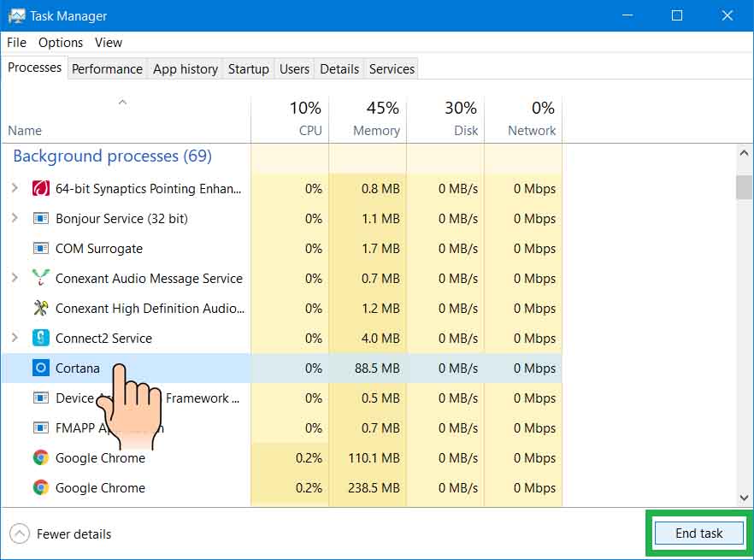Click the End task button
This screenshot has width=754, height=560.
(x=698, y=533)
